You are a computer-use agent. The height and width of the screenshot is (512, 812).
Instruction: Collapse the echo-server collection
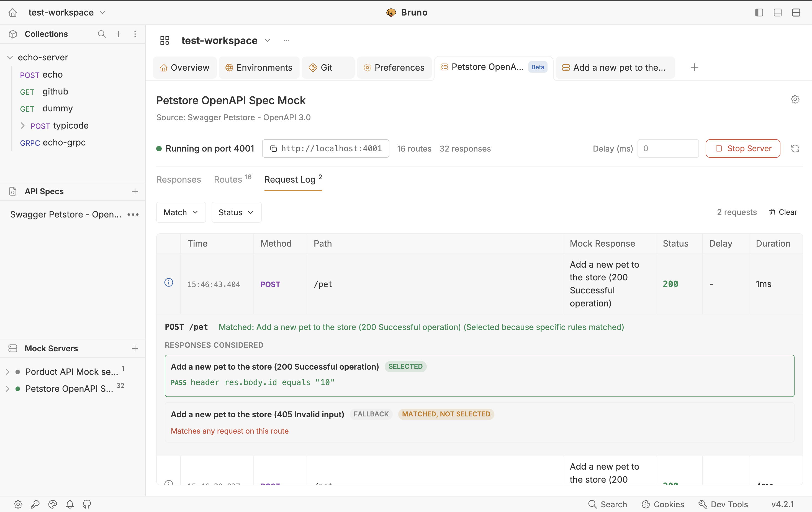pos(10,58)
